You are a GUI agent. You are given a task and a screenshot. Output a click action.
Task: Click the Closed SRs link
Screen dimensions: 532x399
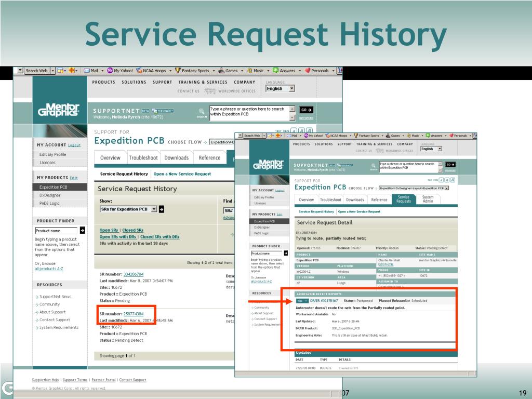[132, 230]
